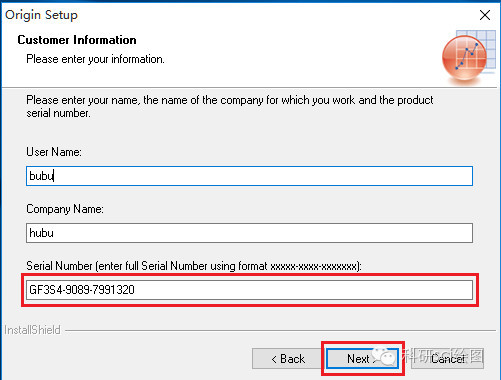Click the instruction paragraph about serial number
501x380 pixels.
click(230, 106)
